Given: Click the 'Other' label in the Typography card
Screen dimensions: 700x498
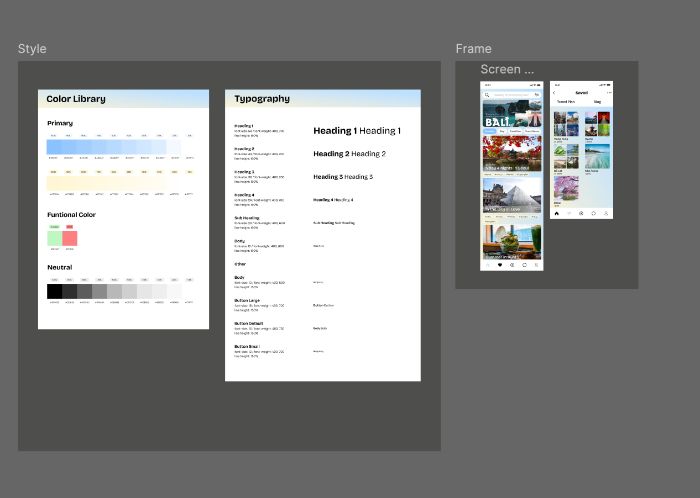Looking at the screenshot, I should pos(240,264).
